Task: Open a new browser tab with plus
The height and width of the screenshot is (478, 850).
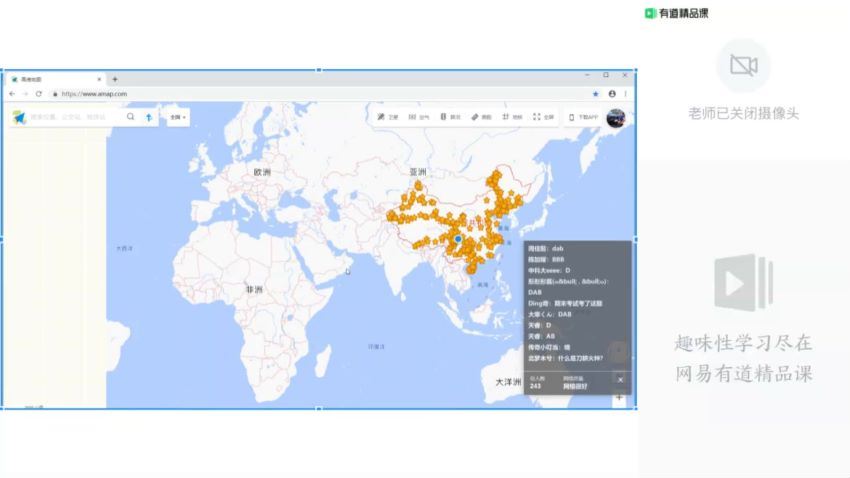Action: point(115,79)
